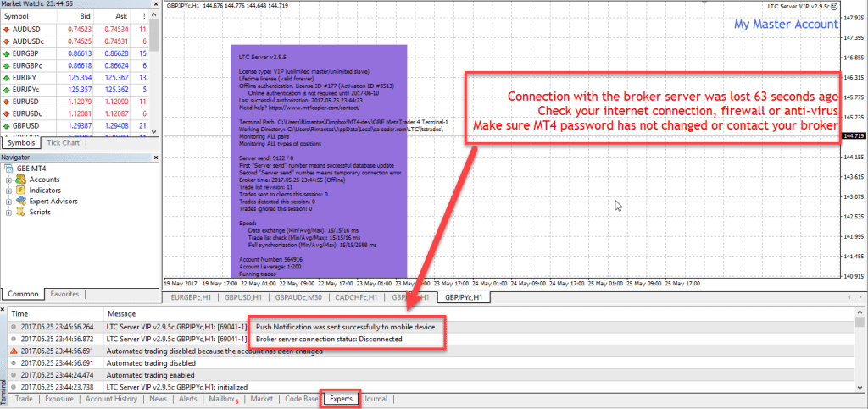Expand the Expert Advisors tree node
868x409 pixels.
click(x=8, y=202)
